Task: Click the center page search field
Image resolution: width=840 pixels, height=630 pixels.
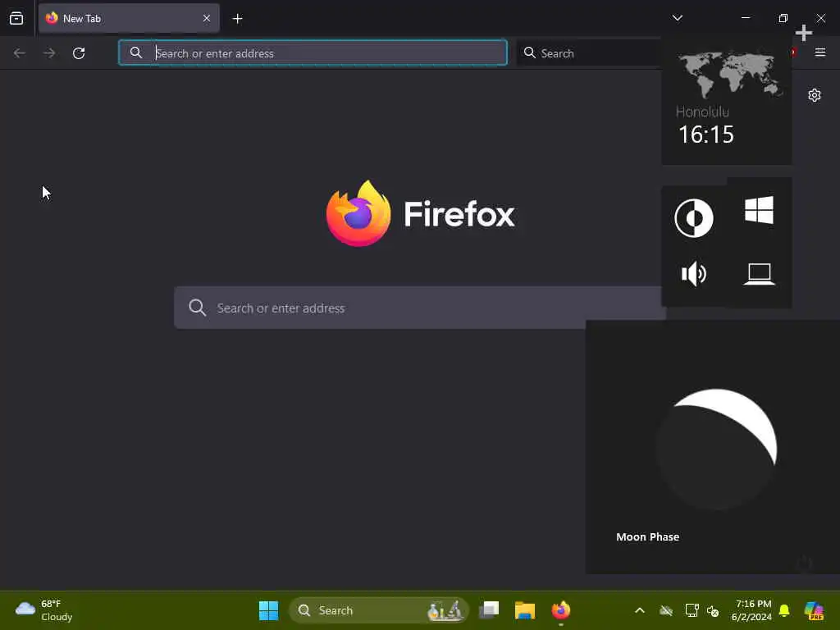Action: pyautogui.click(x=420, y=308)
